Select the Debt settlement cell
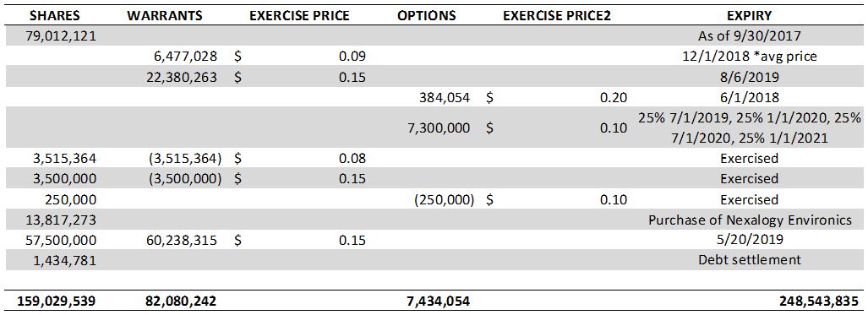 click(750, 260)
